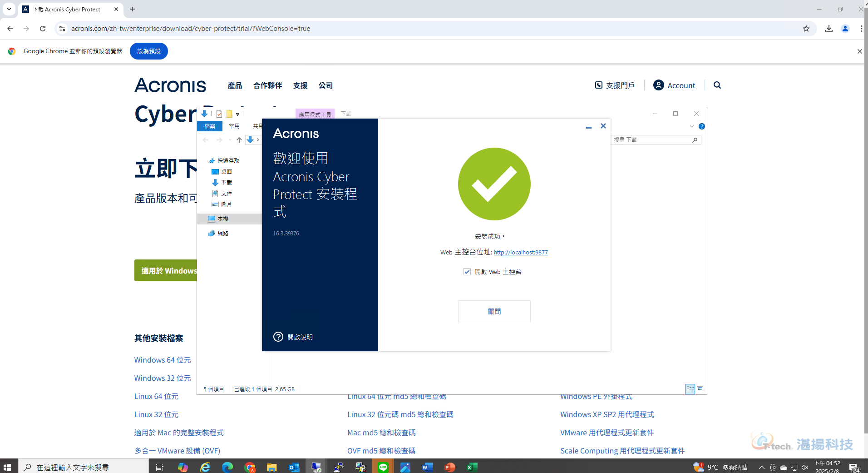The height and width of the screenshot is (473, 868).
Task: Open Chrome downloads icon
Action: tap(829, 29)
